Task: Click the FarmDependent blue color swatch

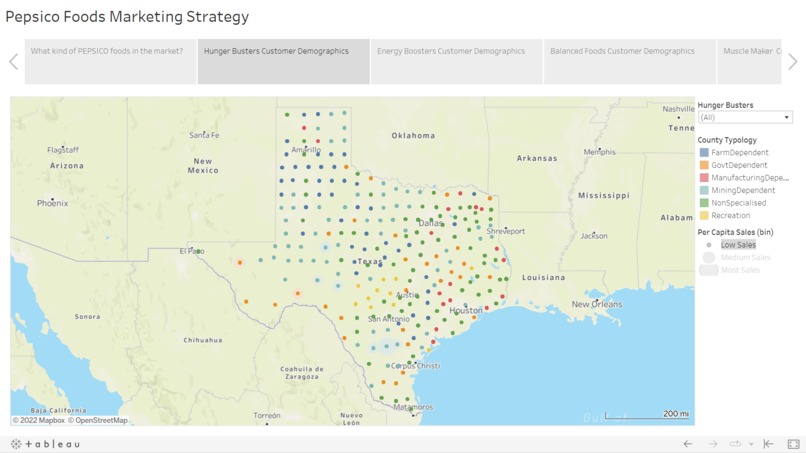Action: click(x=704, y=152)
